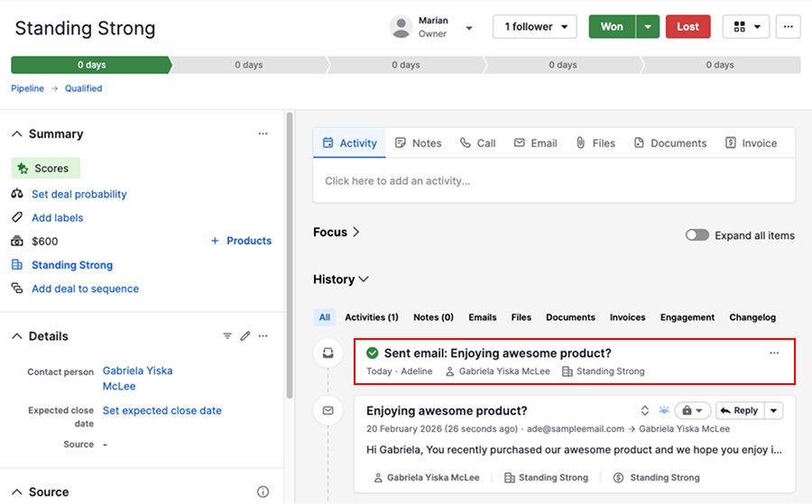Viewport: 812px width, 504px height.
Task: Select the Changelog history filter
Action: (753, 317)
